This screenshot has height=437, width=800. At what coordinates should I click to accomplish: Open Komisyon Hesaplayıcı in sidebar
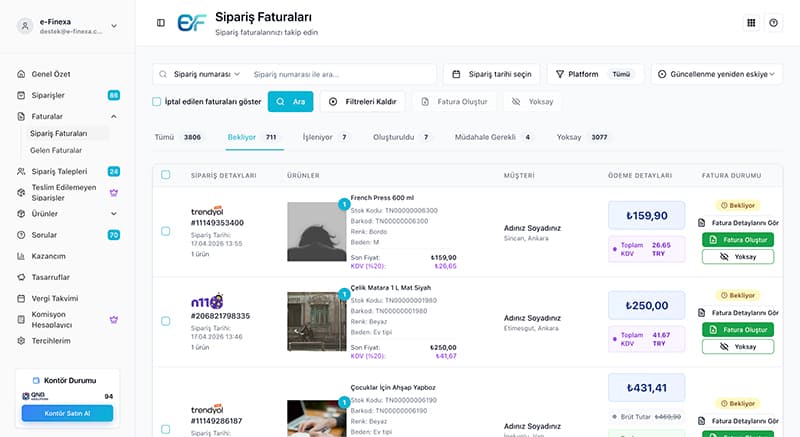coord(52,320)
